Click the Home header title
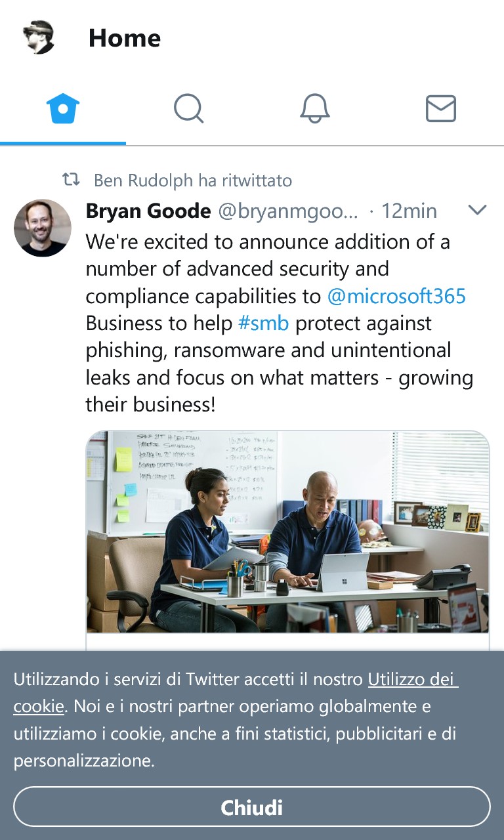This screenshot has height=840, width=504. 125,37
